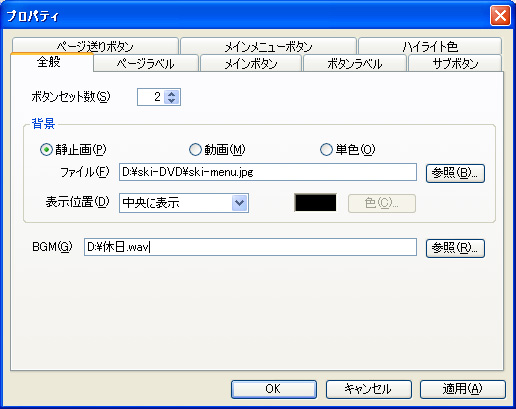Open the ボタンラベル tab
Image resolution: width=516 pixels, height=409 pixels.
[x=355, y=64]
